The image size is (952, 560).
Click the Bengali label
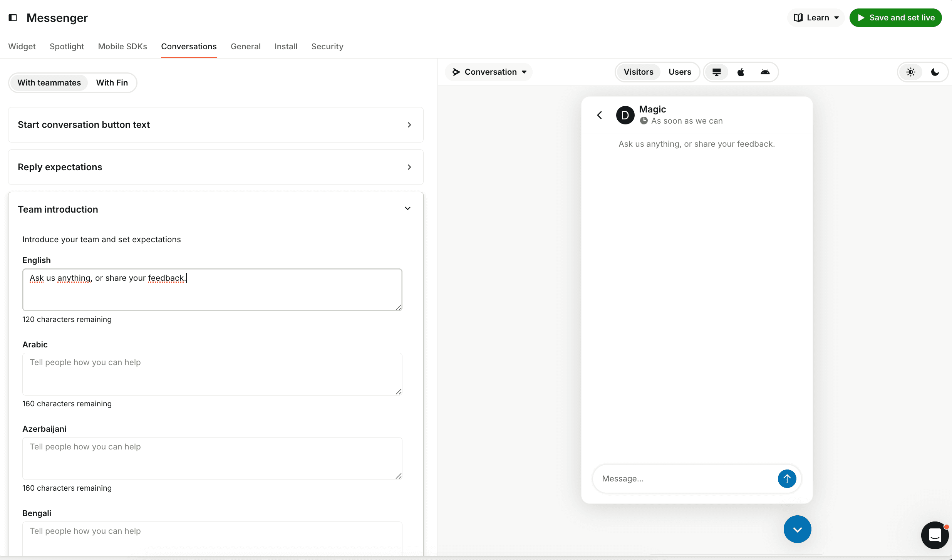(37, 513)
